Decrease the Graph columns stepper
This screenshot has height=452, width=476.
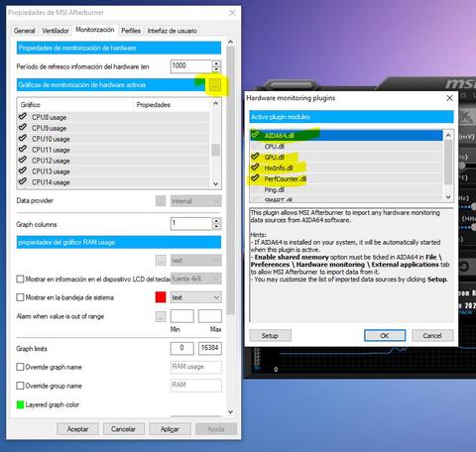[x=216, y=227]
